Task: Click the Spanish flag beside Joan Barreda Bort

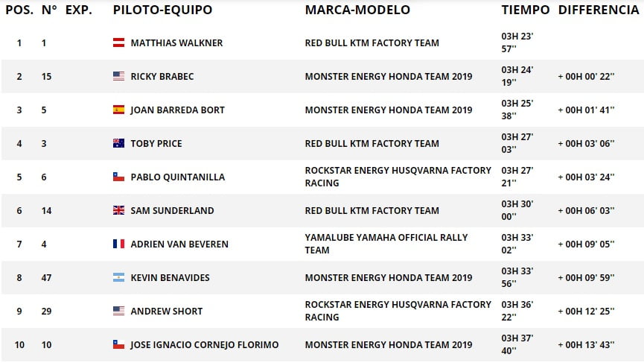Action: (118, 110)
